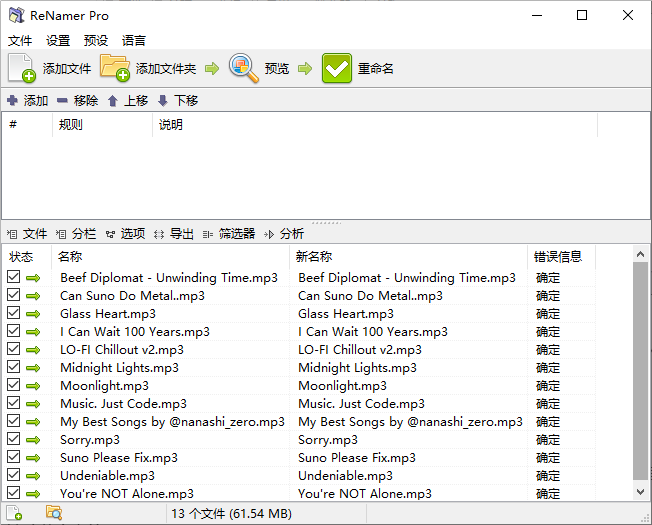Click the icon beside 导出 in files toolbar
This screenshot has height=525, width=652.
click(x=159, y=234)
